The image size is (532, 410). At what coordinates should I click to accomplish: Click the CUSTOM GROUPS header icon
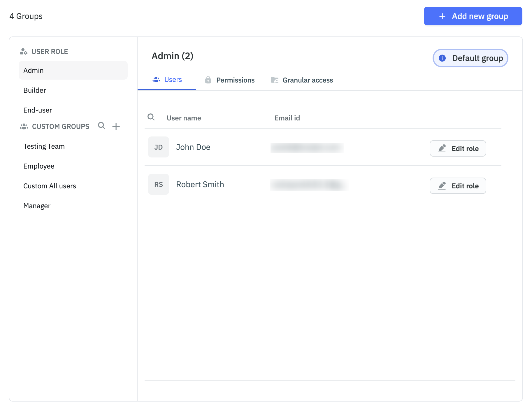(x=23, y=126)
